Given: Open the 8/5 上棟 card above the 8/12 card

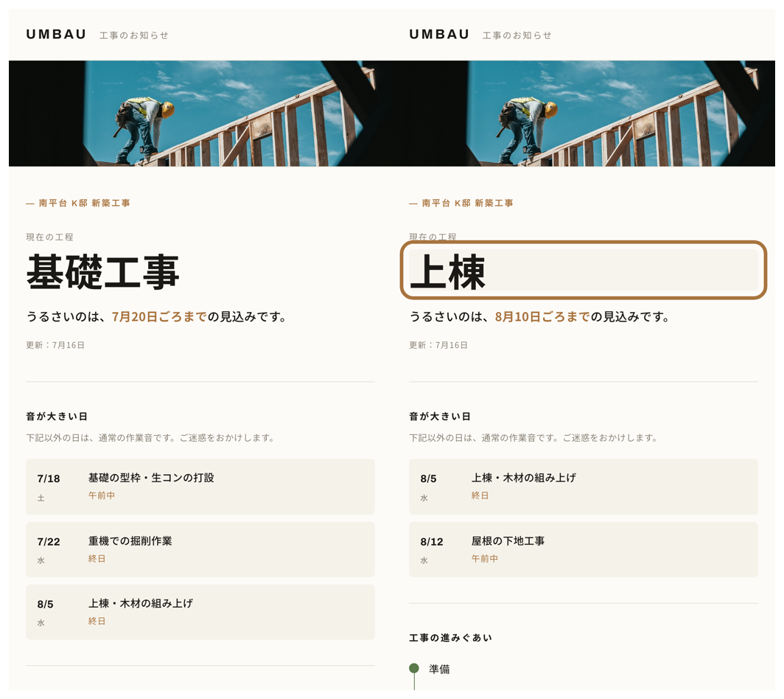Looking at the screenshot, I should [584, 487].
